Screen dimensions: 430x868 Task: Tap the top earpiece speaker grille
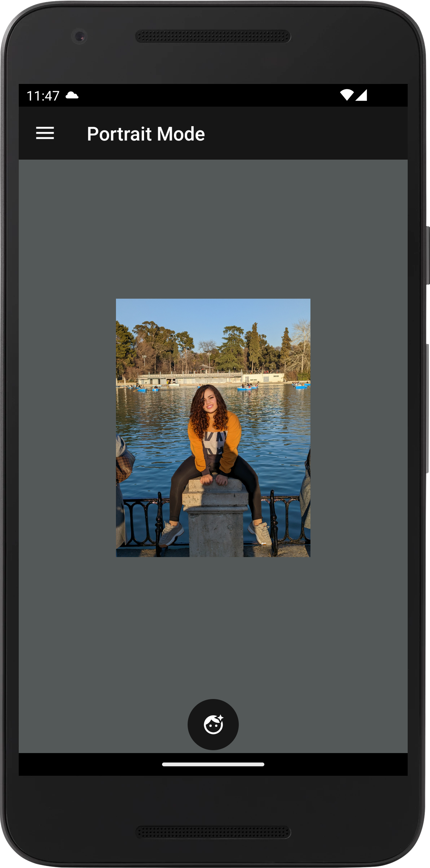tap(213, 36)
